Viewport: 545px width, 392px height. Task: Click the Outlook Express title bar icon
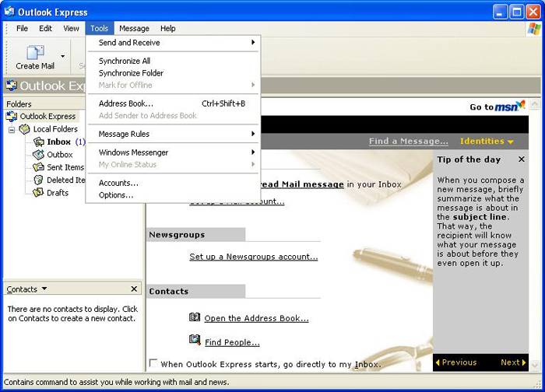point(9,12)
